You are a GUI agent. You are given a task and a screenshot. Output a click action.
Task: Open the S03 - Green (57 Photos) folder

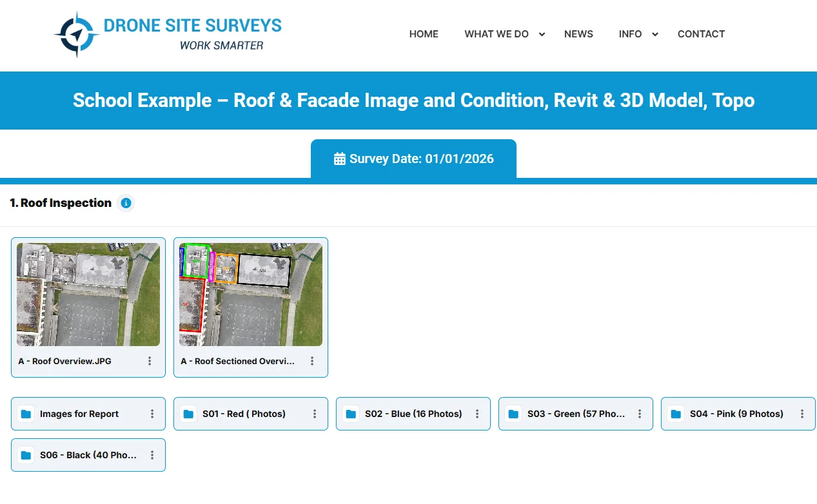pos(576,414)
